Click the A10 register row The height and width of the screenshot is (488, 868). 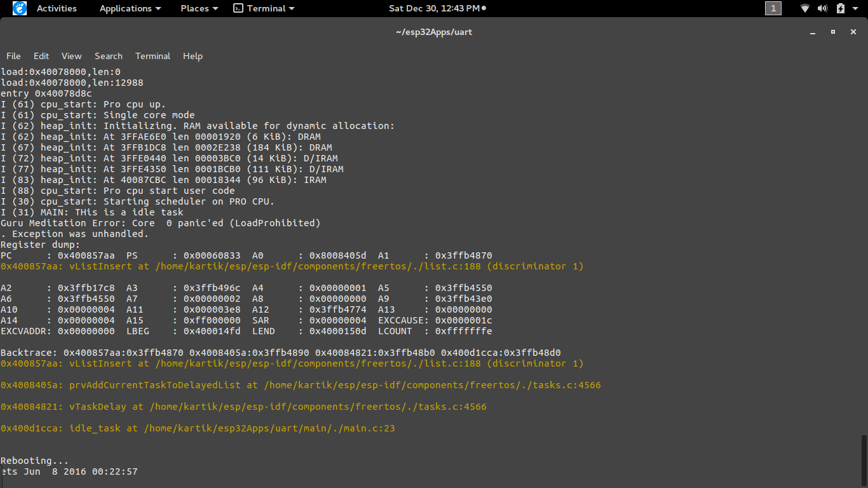[x=247, y=309]
